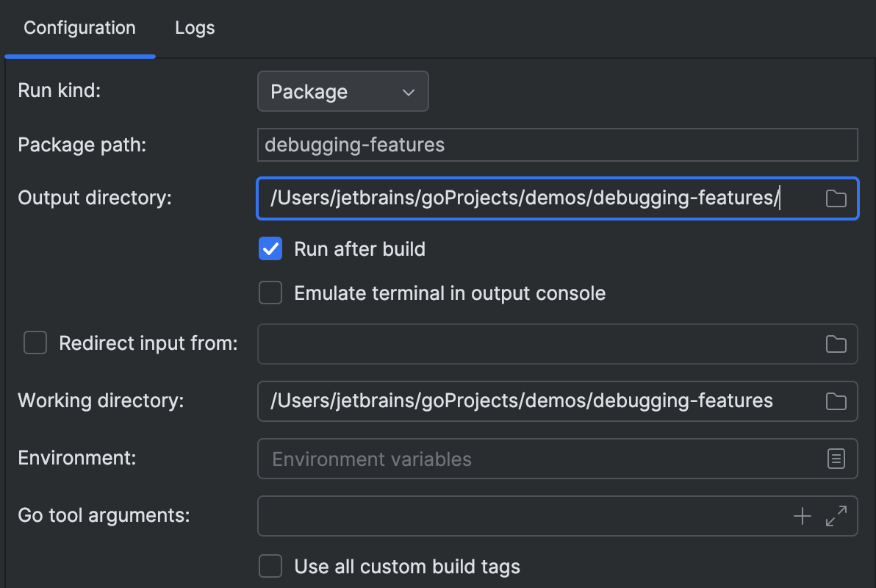Focus the Output directory text field
Image resolution: width=876 pixels, height=588 pixels.
point(536,198)
